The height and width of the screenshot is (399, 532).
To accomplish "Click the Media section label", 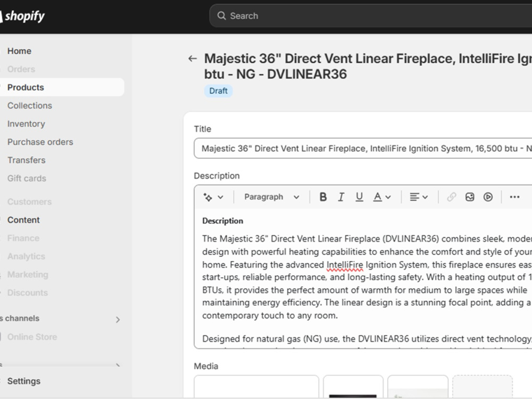I will coord(206,366).
